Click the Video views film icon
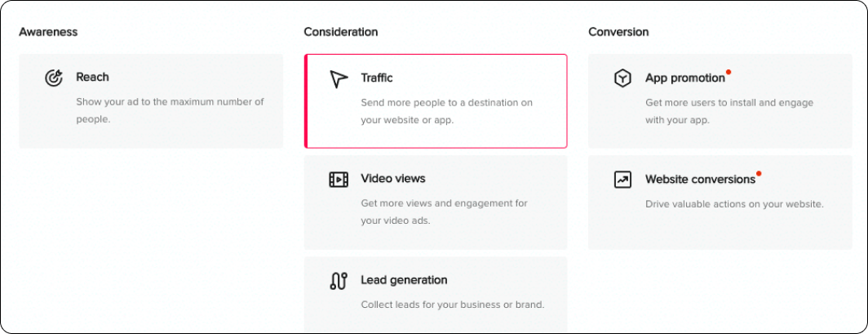Screen dimensions: 868x334 [x=339, y=179]
